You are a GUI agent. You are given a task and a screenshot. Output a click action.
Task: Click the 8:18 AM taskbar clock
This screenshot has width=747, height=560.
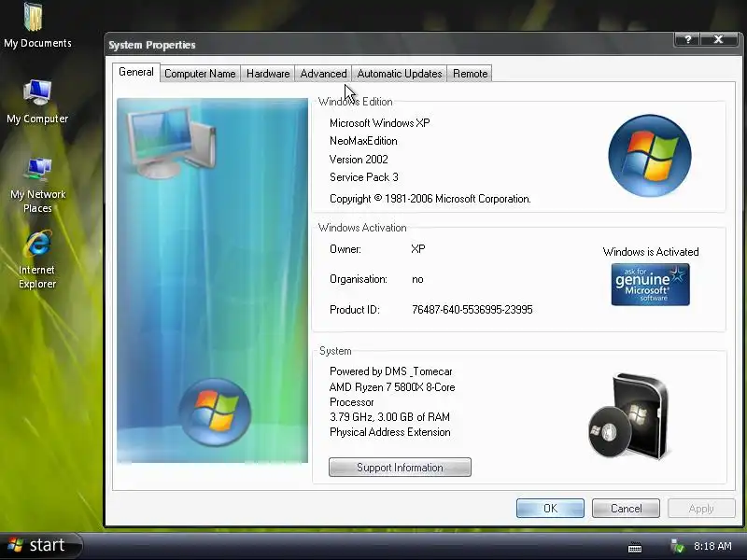712,546
